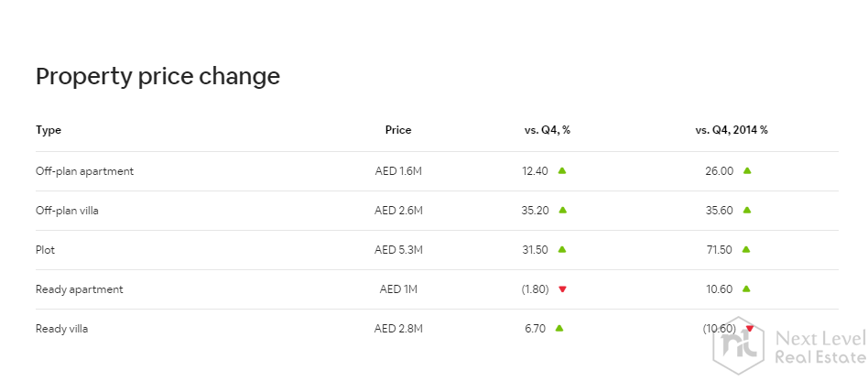Click the vs. Q4, % column header
Screen dimensions: 868x381
click(548, 130)
